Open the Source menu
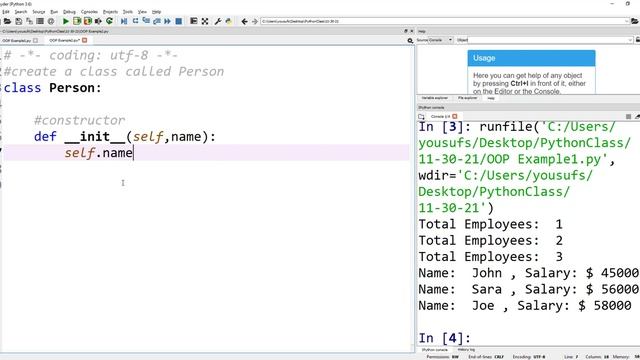Viewport: 640px width, 360px height. tap(38, 12)
